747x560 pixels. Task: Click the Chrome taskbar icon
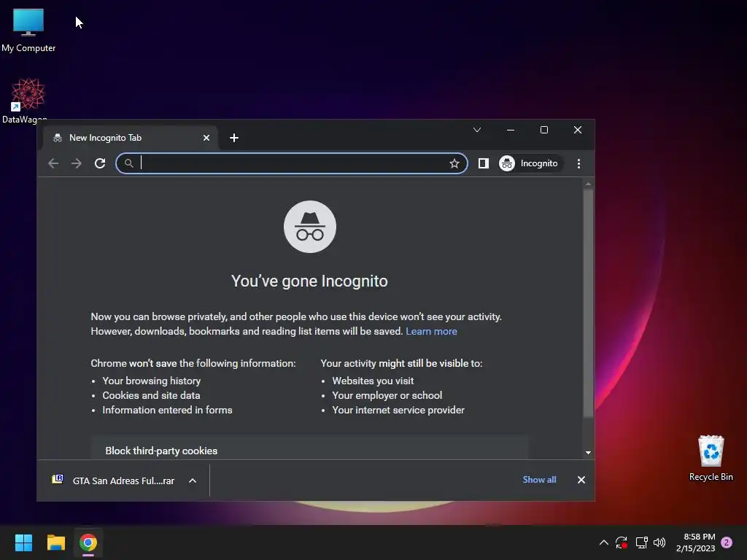[x=88, y=542]
